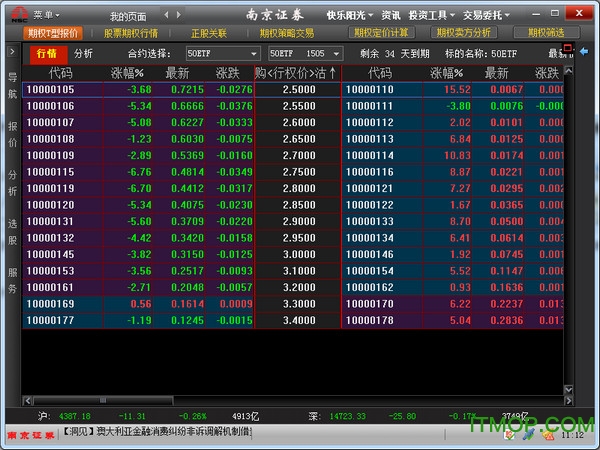Click the 南京证券 status bar logo
This screenshot has width=600, height=450.
coord(31,435)
